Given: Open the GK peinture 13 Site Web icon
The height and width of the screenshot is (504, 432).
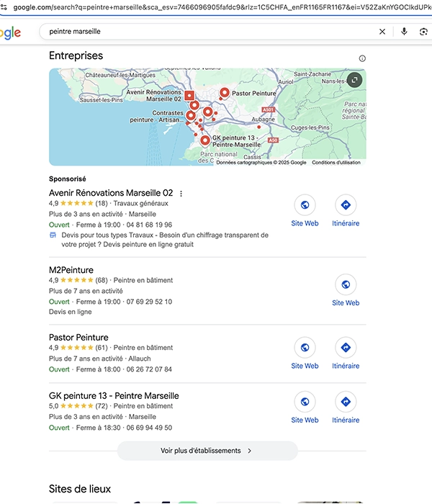Looking at the screenshot, I should click(x=305, y=402).
